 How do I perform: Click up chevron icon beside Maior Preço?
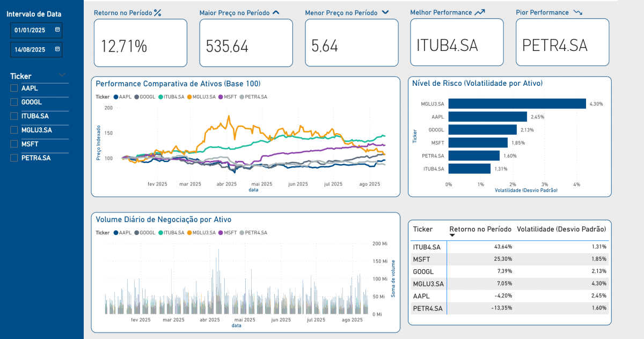point(276,12)
